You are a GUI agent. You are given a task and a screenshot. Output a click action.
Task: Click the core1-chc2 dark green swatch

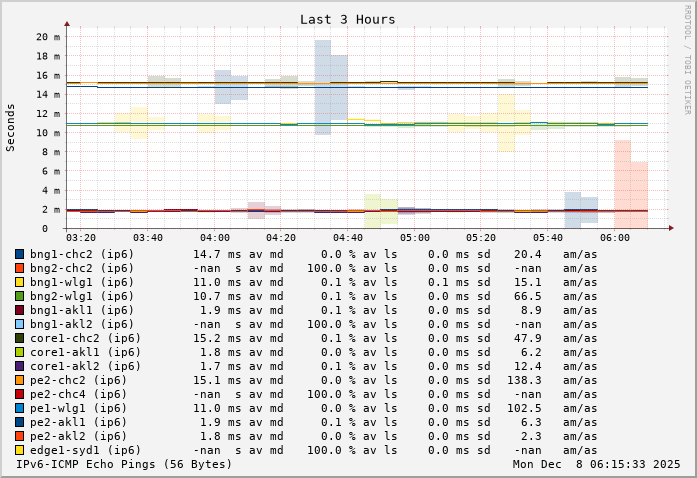(x=19, y=338)
